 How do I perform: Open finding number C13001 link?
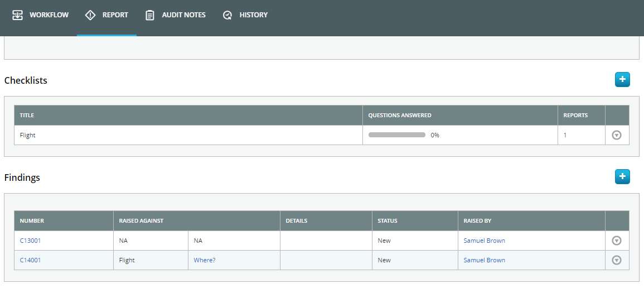pyautogui.click(x=30, y=241)
